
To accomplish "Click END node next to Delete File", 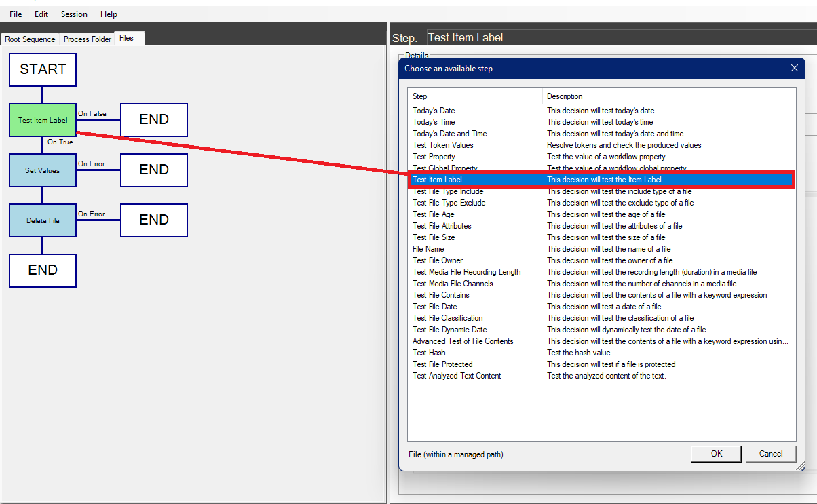I will (154, 220).
